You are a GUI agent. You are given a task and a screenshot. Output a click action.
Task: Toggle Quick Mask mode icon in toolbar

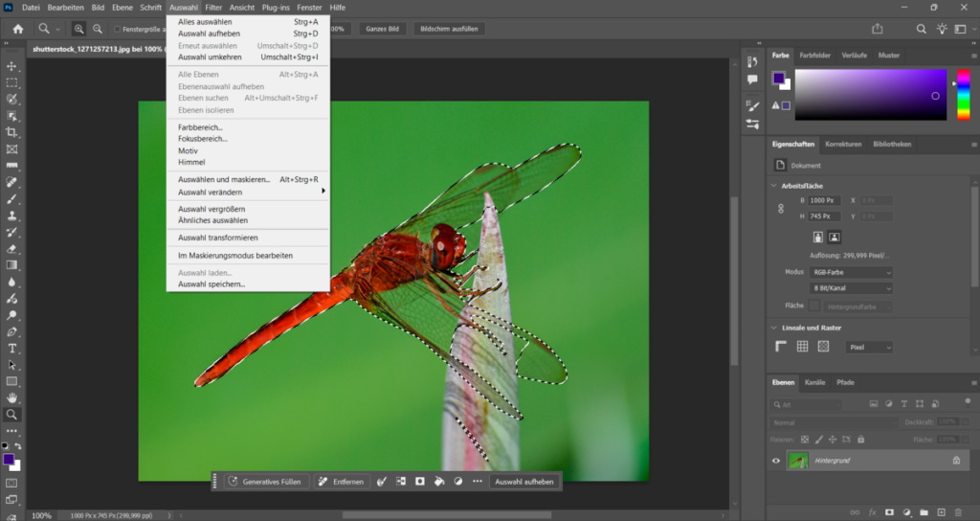point(11,483)
